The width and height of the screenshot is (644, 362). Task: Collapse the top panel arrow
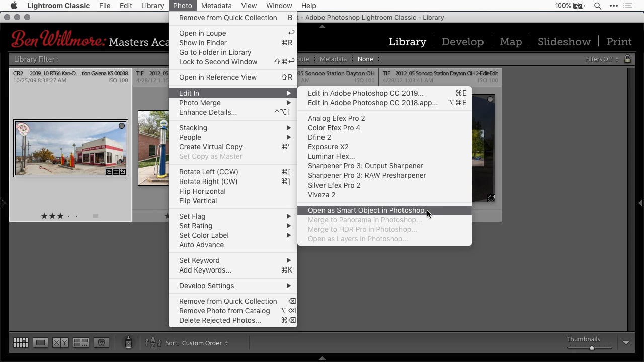coord(322,27)
